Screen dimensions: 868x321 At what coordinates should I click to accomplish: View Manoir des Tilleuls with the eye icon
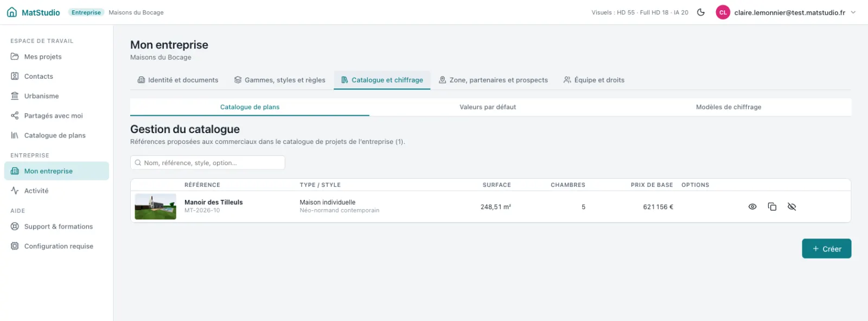(x=752, y=206)
